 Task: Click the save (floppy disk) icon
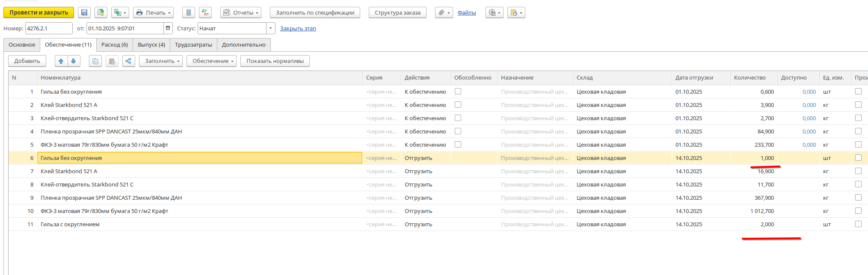click(x=84, y=13)
